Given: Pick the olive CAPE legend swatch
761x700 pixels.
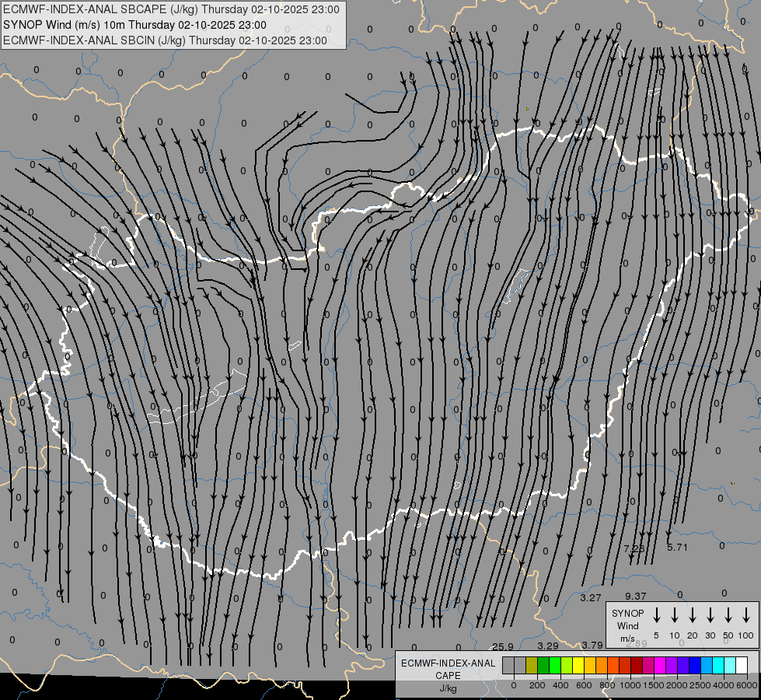Looking at the screenshot, I should pyautogui.click(x=532, y=665).
